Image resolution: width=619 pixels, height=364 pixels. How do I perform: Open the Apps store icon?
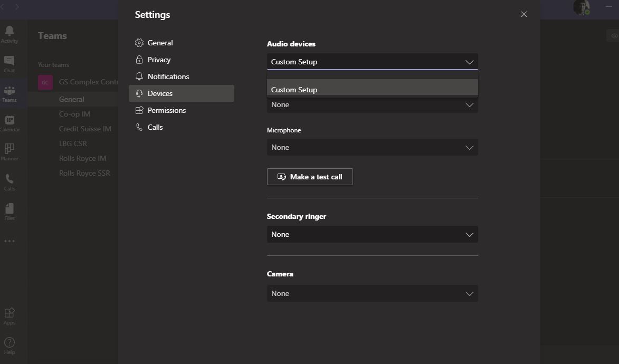pos(9,315)
